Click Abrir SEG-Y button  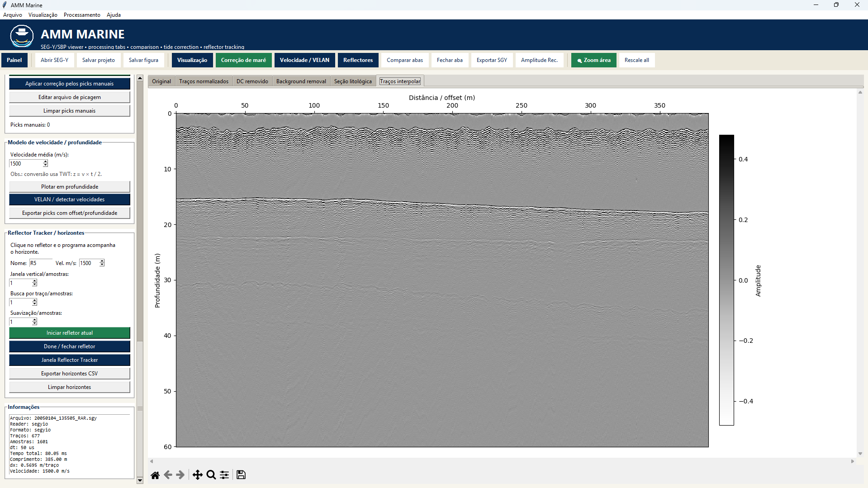[55, 60]
